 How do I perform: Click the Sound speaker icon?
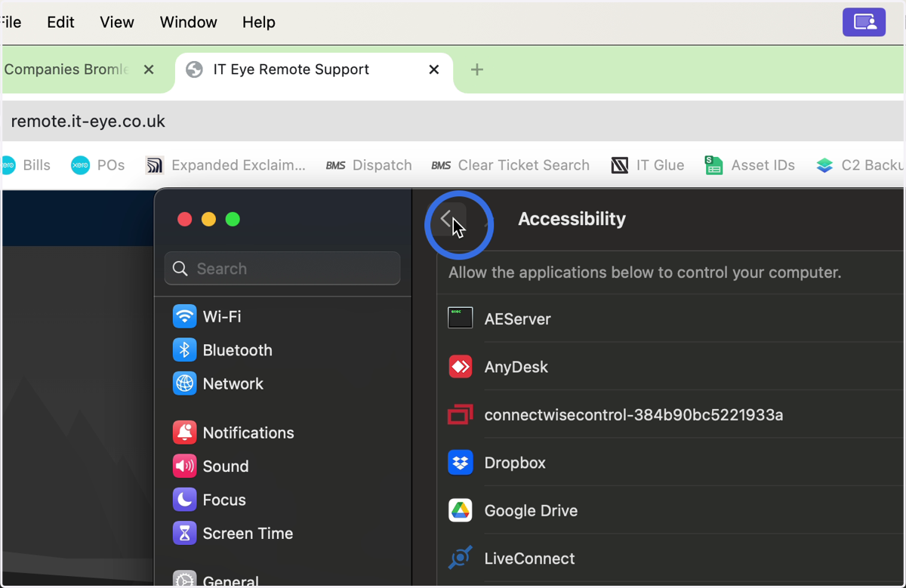click(x=184, y=466)
